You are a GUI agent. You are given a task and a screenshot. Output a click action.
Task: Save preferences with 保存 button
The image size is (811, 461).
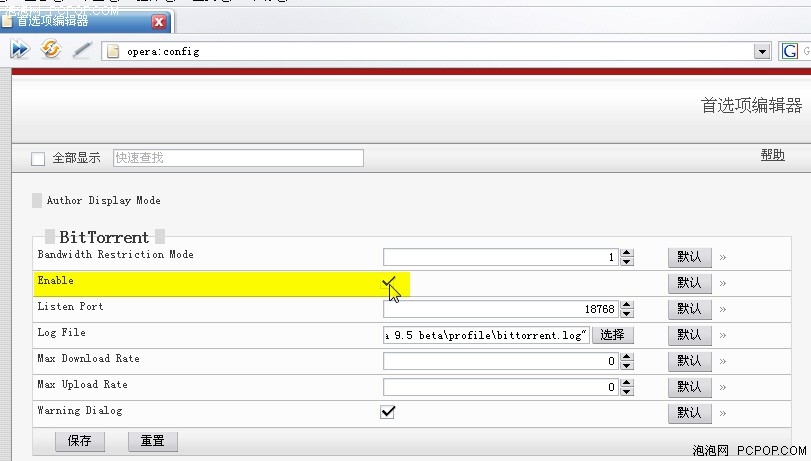[80, 441]
